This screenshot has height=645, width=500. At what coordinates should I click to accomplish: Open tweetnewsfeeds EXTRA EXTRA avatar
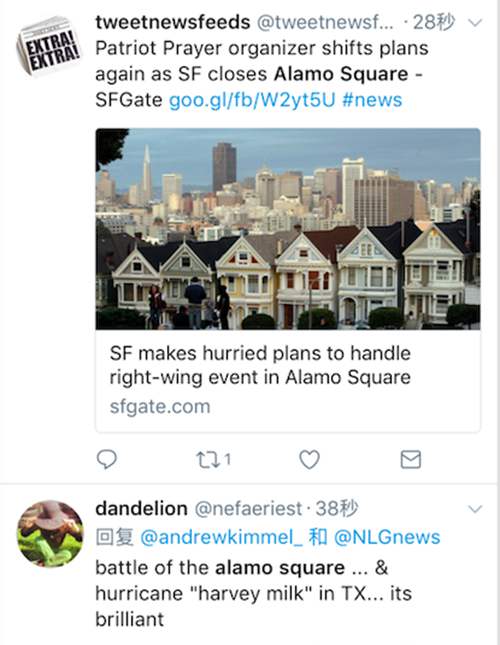click(49, 45)
